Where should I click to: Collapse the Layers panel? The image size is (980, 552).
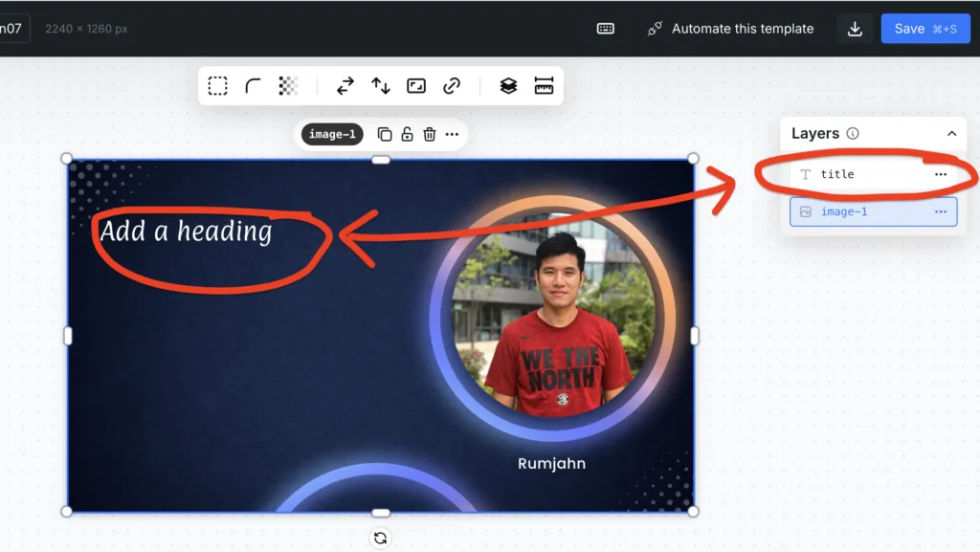951,134
